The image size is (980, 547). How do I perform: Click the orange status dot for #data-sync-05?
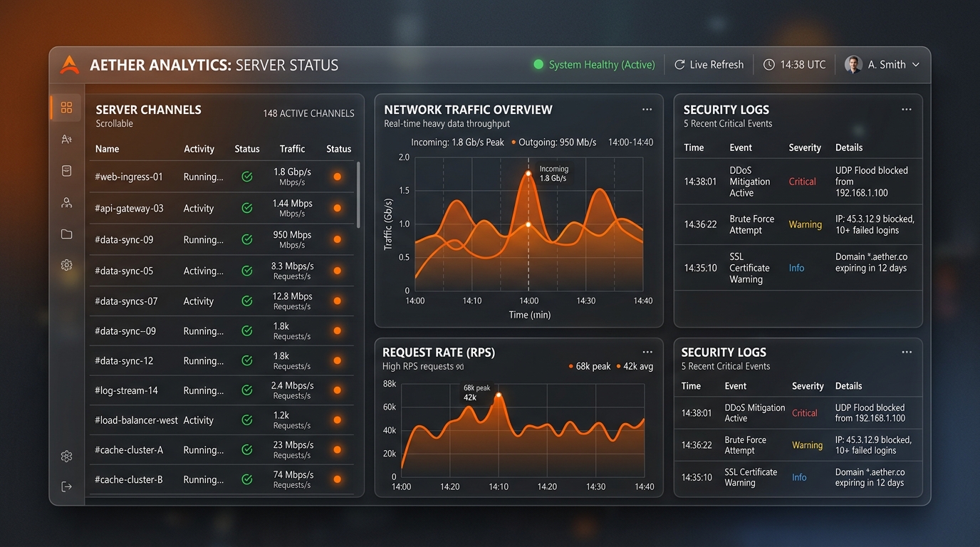pos(338,271)
